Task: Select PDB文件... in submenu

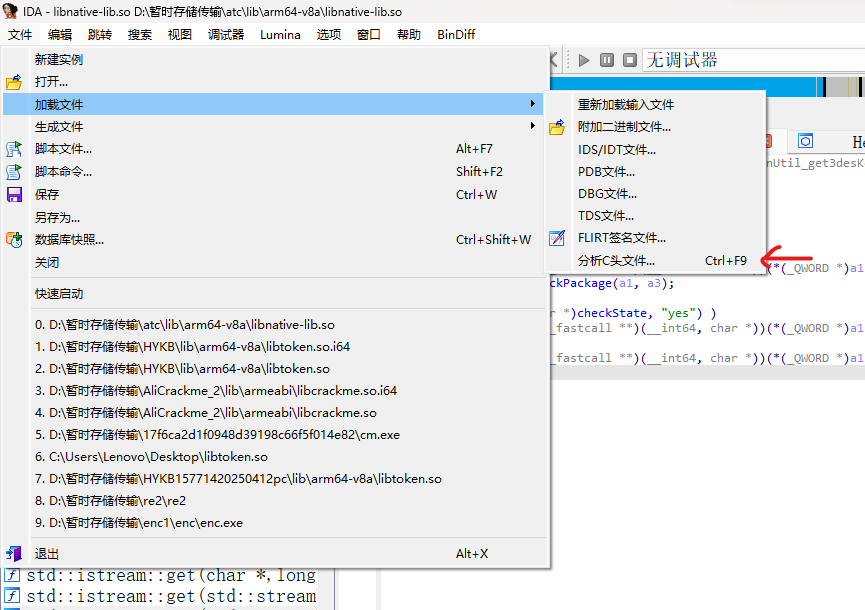Action: 655,172
